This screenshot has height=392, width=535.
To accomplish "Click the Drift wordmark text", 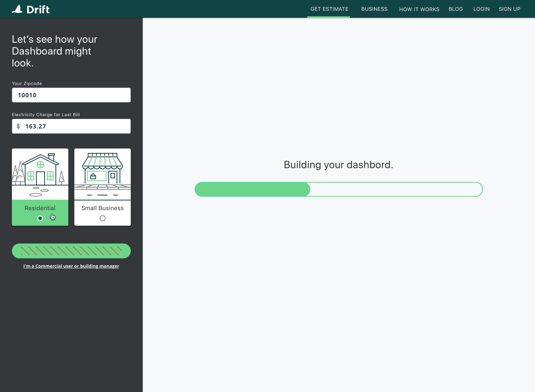I will 38,10.
